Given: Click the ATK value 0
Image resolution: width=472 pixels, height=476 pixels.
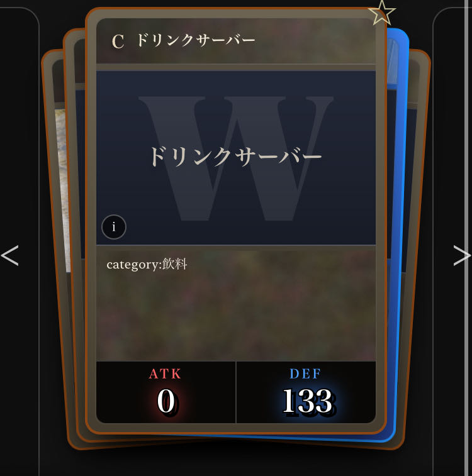Looking at the screenshot, I should 166,401.
